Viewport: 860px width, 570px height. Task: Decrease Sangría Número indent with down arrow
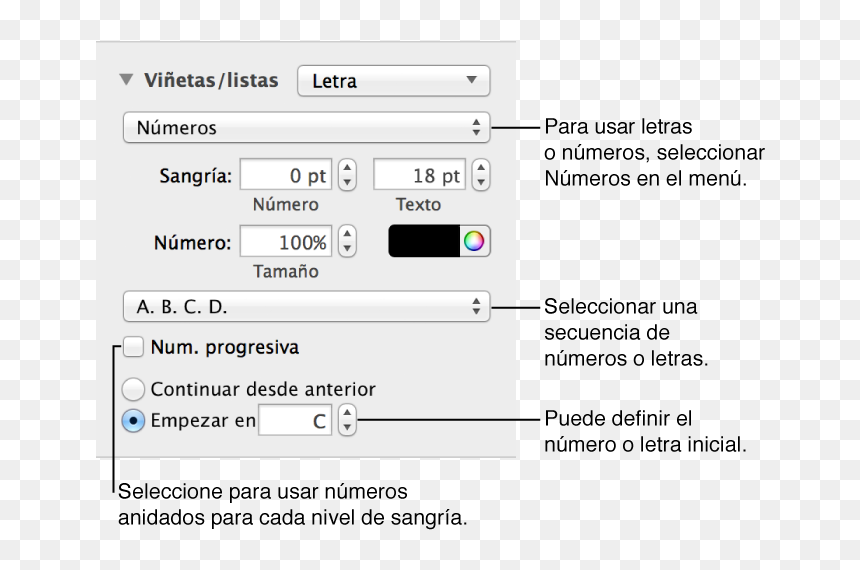[347, 183]
